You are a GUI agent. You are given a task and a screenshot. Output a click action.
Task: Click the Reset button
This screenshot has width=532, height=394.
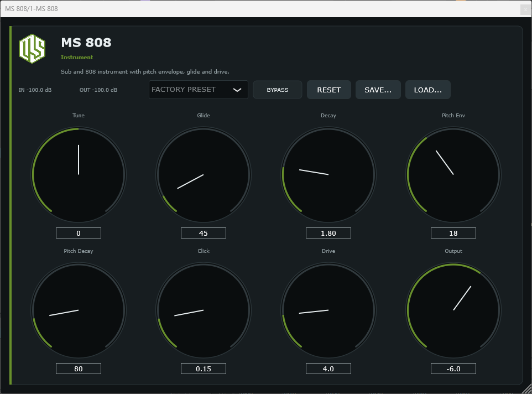(x=329, y=90)
